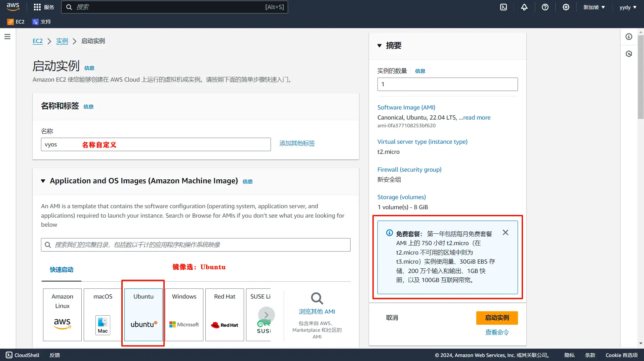
Task: Focus the instance name input field
Action: click(156, 144)
